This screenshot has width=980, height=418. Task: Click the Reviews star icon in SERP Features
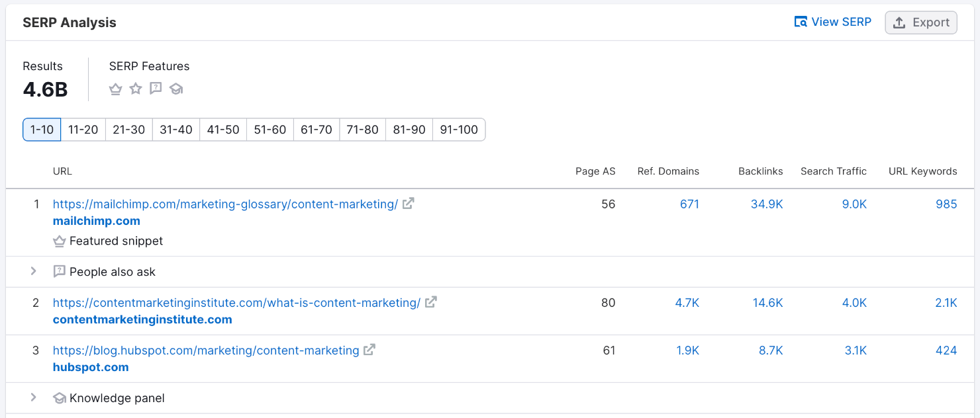click(x=136, y=89)
